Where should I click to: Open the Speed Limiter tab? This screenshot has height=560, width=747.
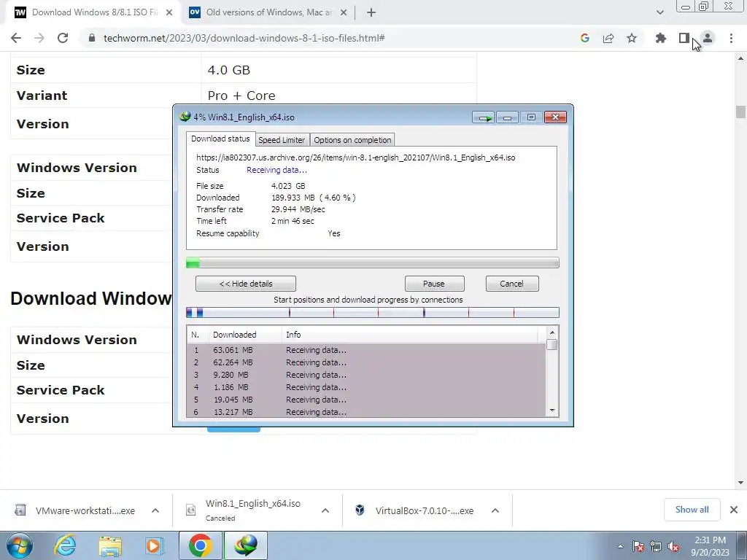[282, 140]
